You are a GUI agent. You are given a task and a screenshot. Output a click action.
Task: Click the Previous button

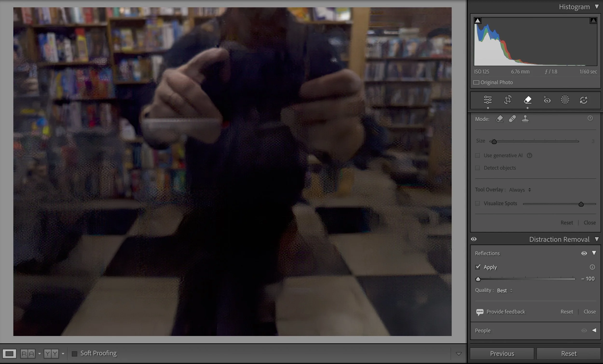click(x=502, y=353)
